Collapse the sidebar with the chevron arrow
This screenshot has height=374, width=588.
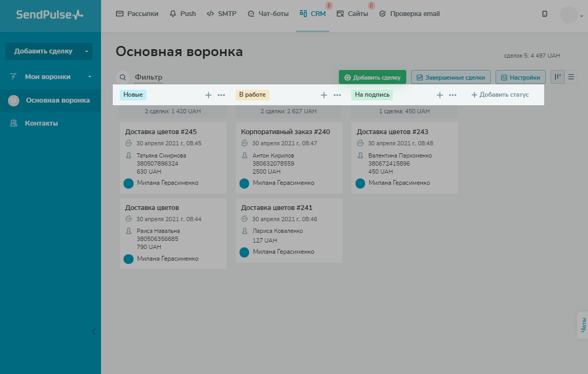(94, 331)
